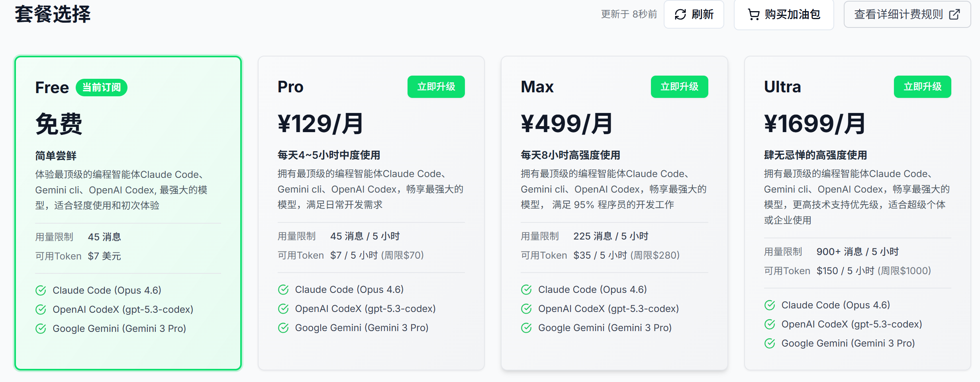Click the ¥129/月 Pro price
The width and height of the screenshot is (980, 382).
click(320, 124)
